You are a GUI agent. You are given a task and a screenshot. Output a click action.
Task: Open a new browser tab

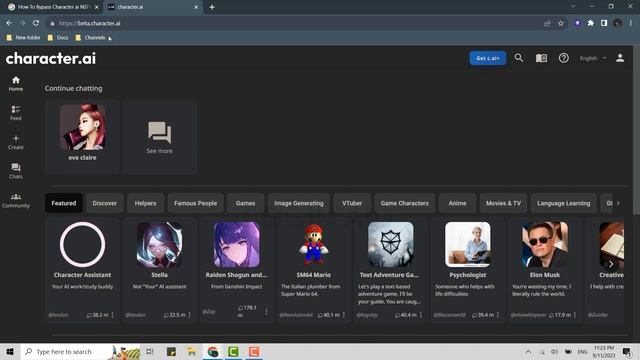pos(212,7)
